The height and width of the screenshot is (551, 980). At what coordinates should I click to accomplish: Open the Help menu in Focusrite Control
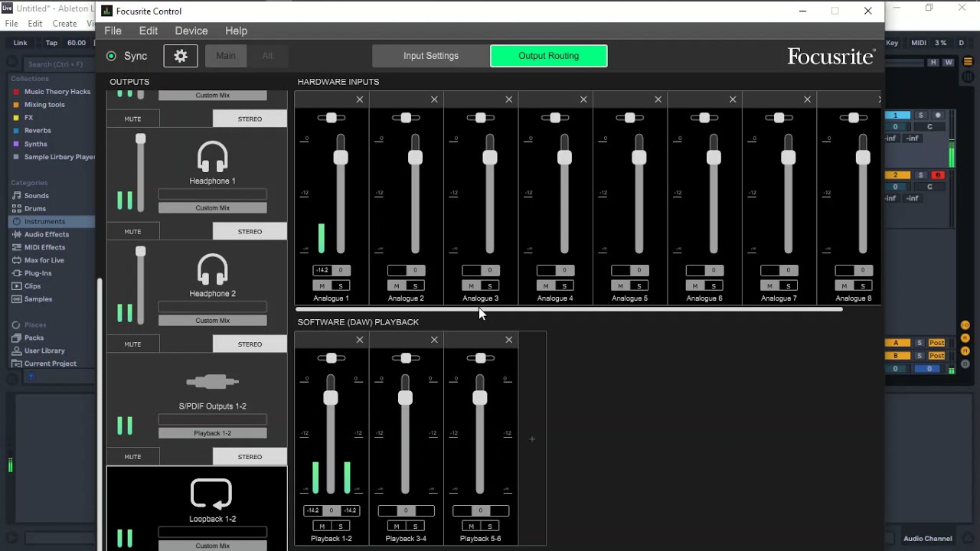[x=236, y=31]
